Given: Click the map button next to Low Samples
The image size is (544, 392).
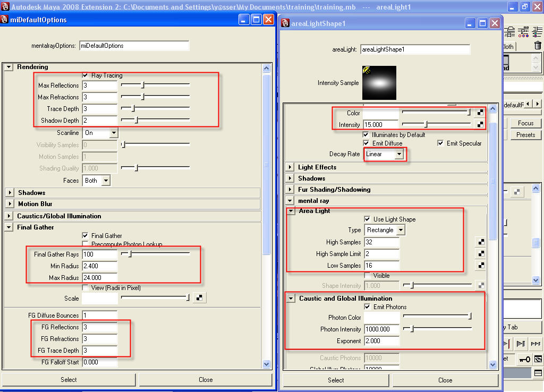Looking at the screenshot, I should [481, 266].
